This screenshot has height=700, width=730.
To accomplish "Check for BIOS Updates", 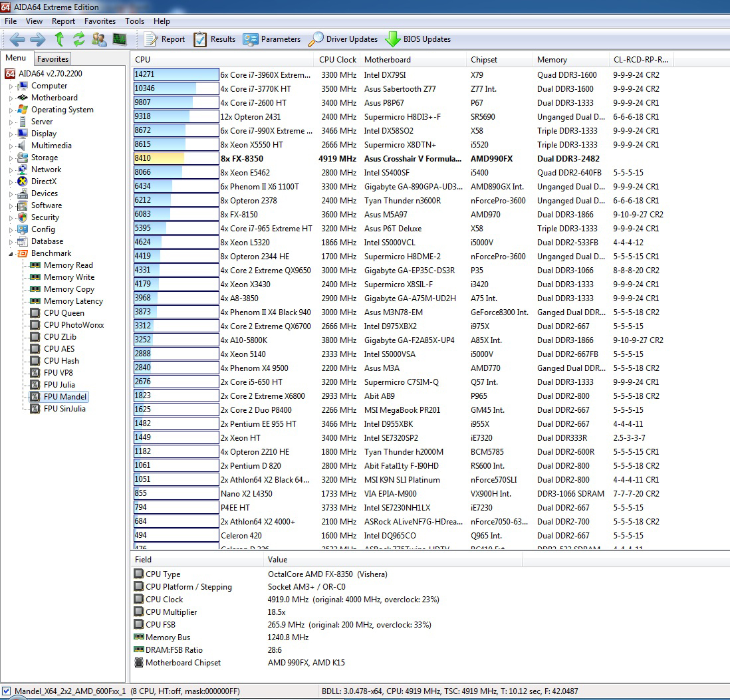I will point(418,40).
